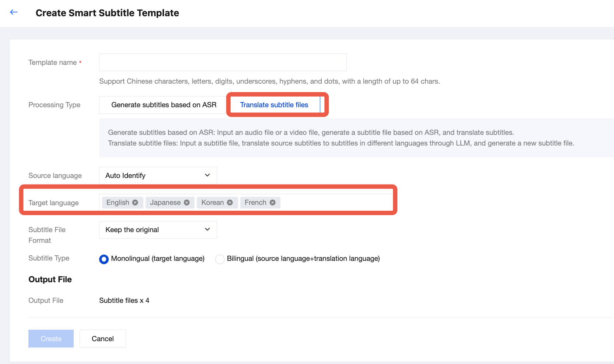Click empty area of Target language field
Image resolution: width=614 pixels, height=364 pixels.
click(x=335, y=203)
